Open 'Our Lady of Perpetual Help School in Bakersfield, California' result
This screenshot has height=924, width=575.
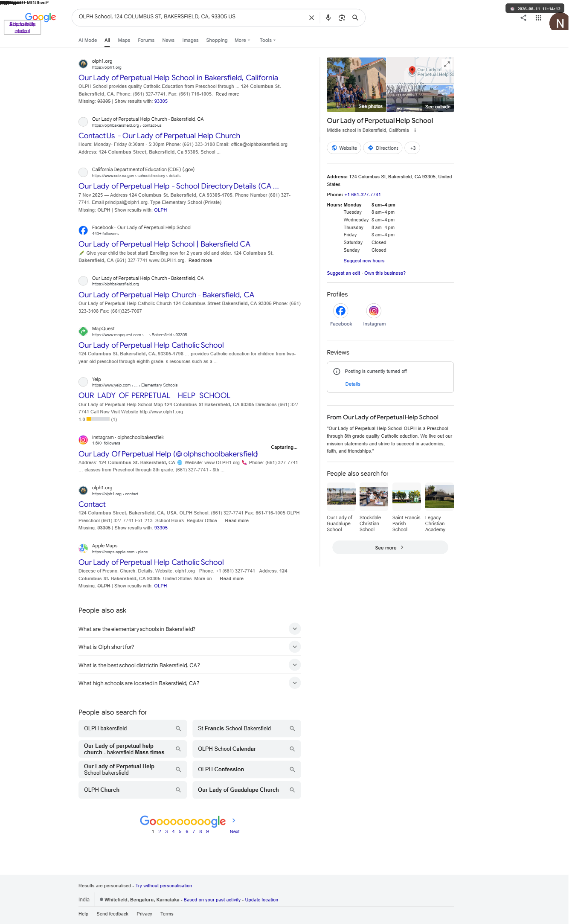(x=178, y=78)
